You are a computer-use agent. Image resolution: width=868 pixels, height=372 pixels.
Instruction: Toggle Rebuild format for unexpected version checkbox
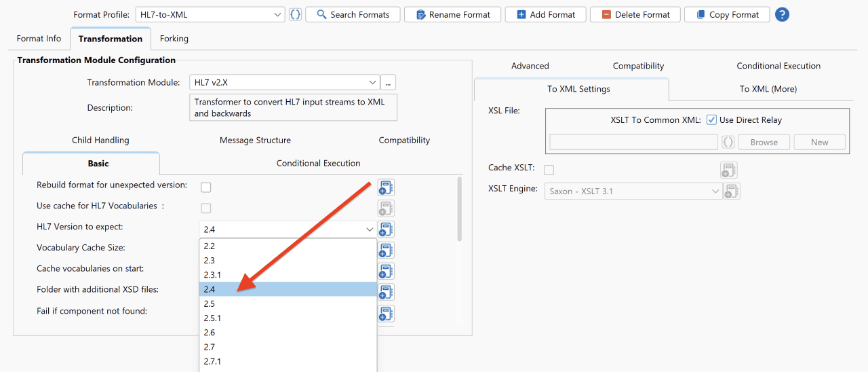[206, 187]
